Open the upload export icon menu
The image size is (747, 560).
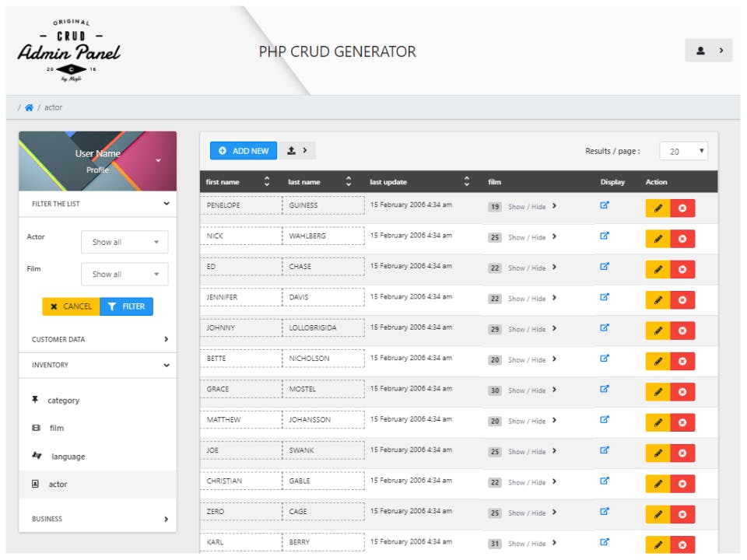coord(297,150)
